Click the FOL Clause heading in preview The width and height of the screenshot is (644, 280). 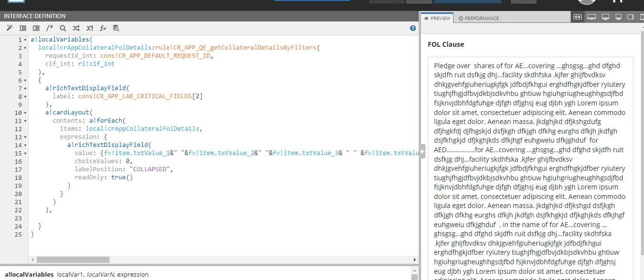tap(446, 44)
